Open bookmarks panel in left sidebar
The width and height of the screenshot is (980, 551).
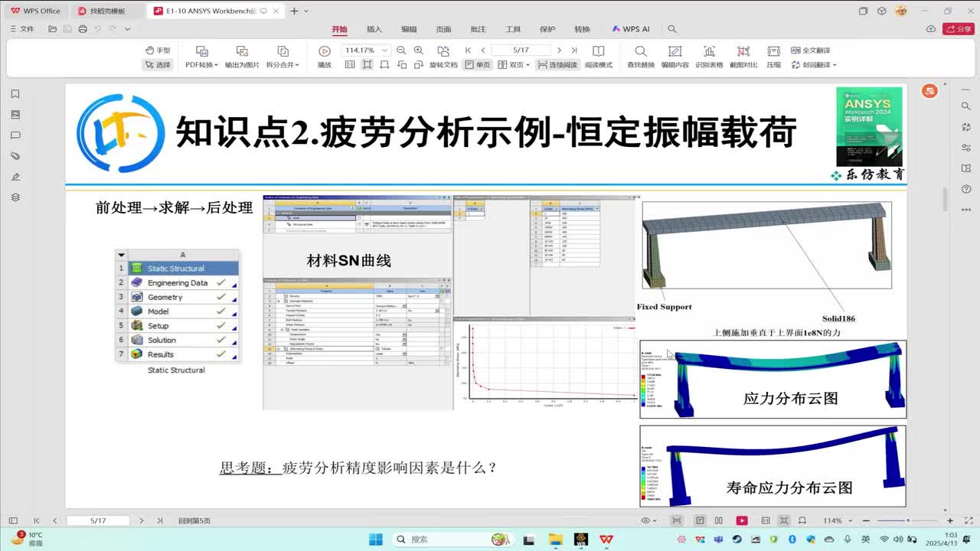[x=15, y=94]
